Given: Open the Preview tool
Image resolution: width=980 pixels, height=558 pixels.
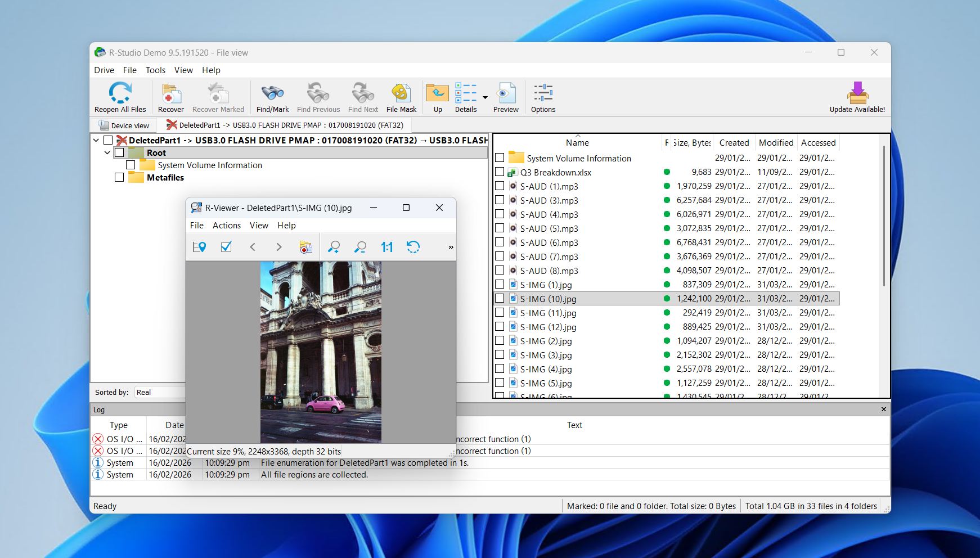Looking at the screenshot, I should [505, 97].
